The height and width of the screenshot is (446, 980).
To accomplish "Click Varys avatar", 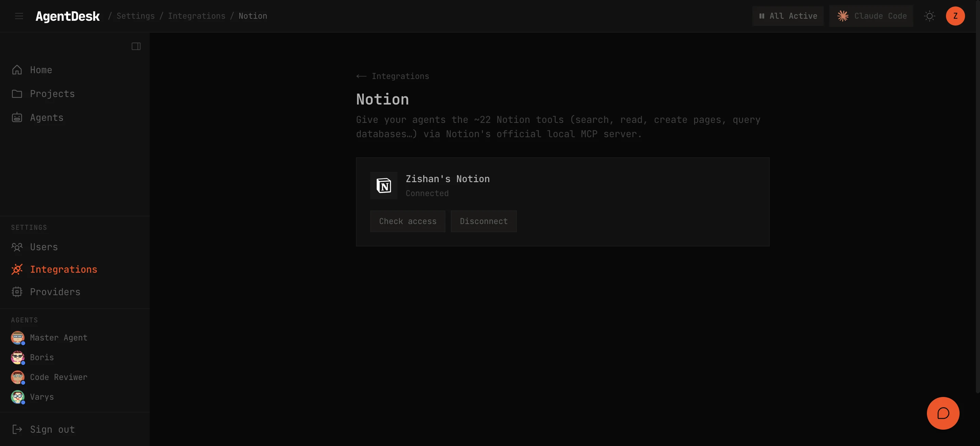I will click(17, 397).
